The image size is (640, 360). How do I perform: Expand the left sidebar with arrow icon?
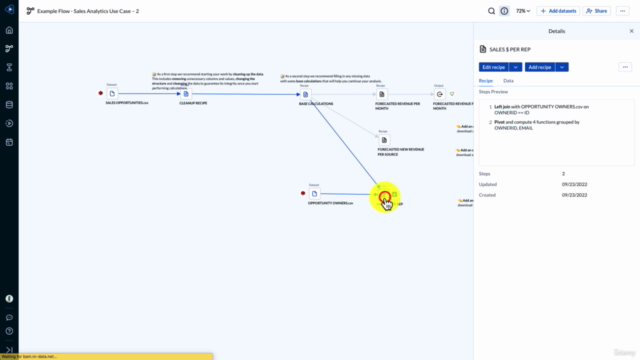coord(9,350)
